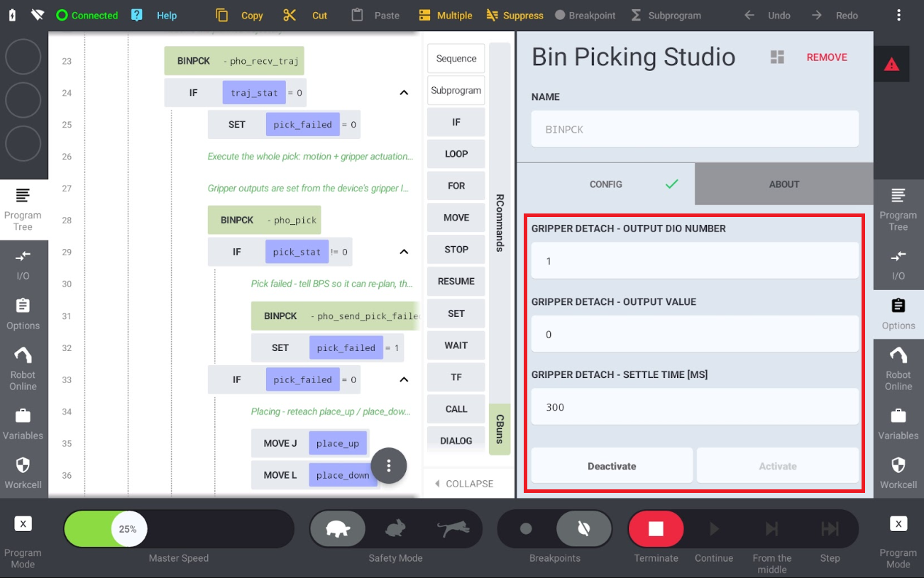Select the RCommands vertical tab

pyautogui.click(x=500, y=223)
